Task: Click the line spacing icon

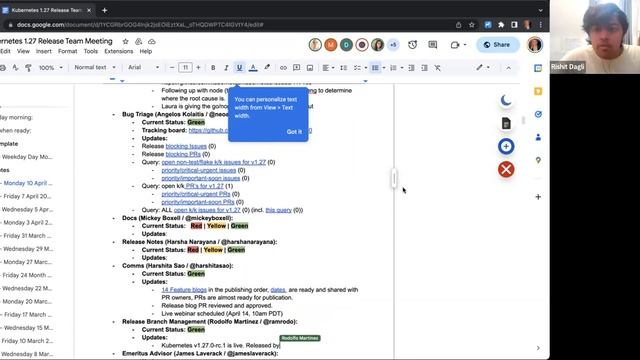Action: pyautogui.click(x=344, y=68)
